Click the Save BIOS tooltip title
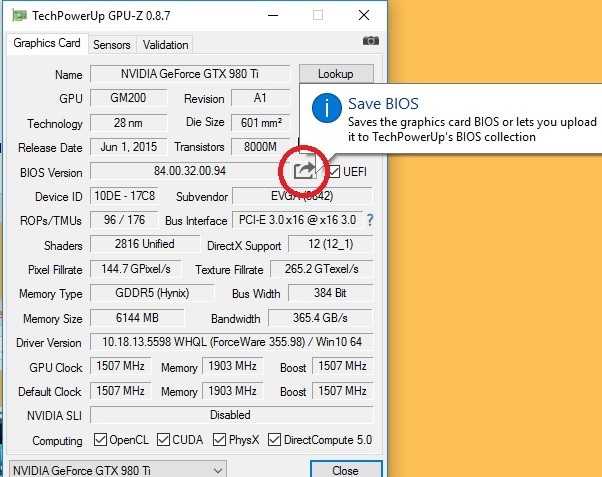Image resolution: width=602 pixels, height=477 pixels. click(x=383, y=104)
